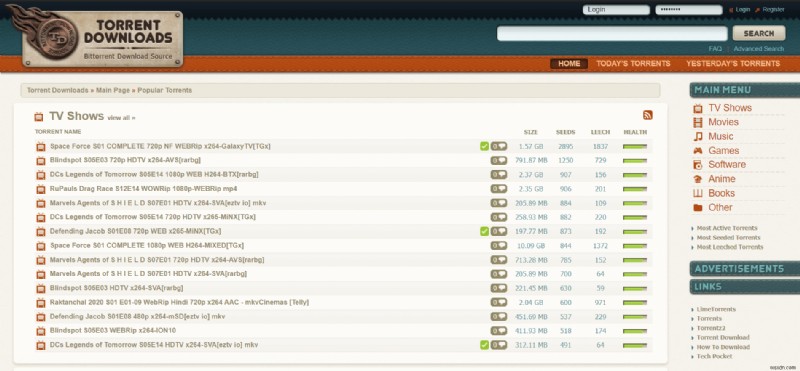Open comments bubble for Blindspot S05E03 720p HDTV

[x=499, y=161]
